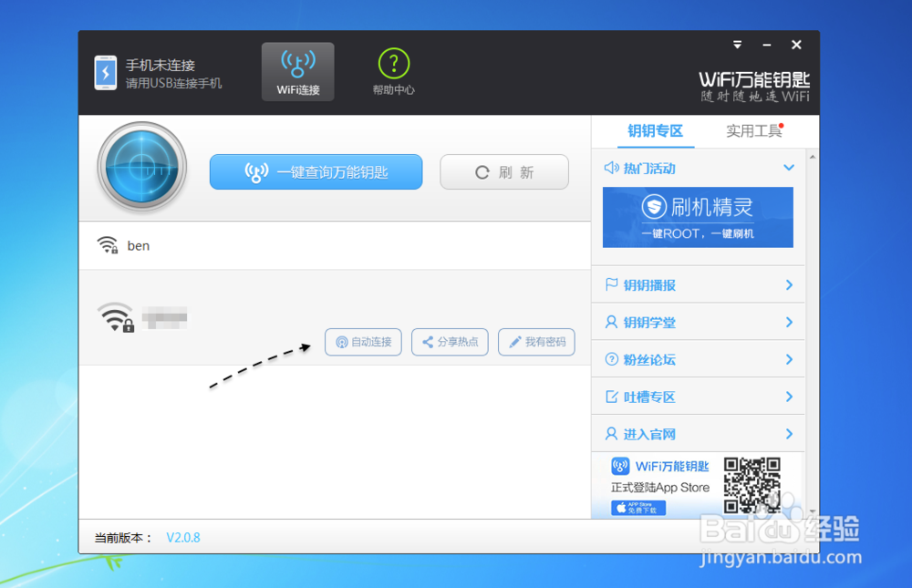The image size is (912, 588).
Task: Click the 热门活动 speaker icon
Action: 611,168
